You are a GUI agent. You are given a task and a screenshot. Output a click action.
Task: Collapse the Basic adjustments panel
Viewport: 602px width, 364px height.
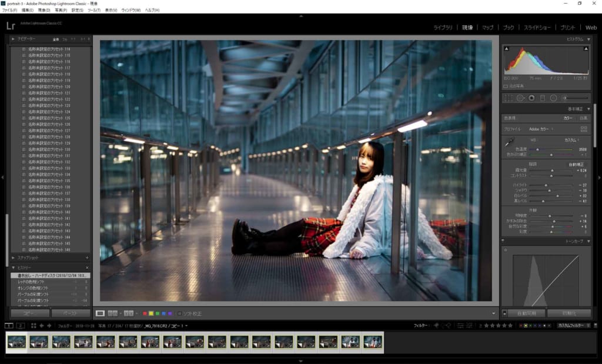tap(588, 109)
